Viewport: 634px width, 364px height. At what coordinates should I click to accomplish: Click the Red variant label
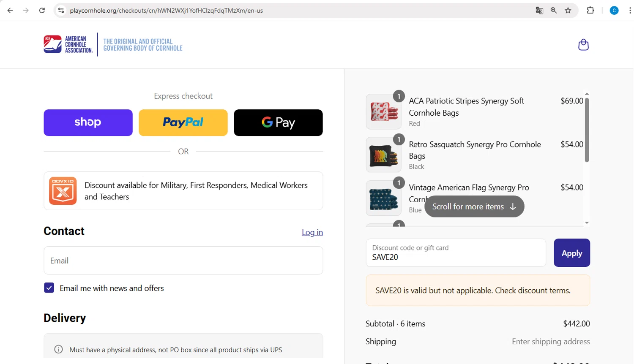(x=414, y=123)
